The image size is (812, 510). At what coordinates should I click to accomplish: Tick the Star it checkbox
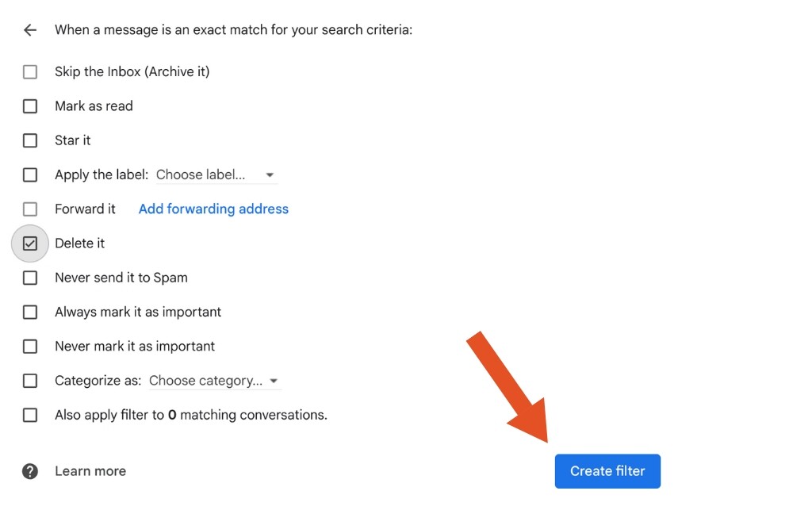click(30, 140)
